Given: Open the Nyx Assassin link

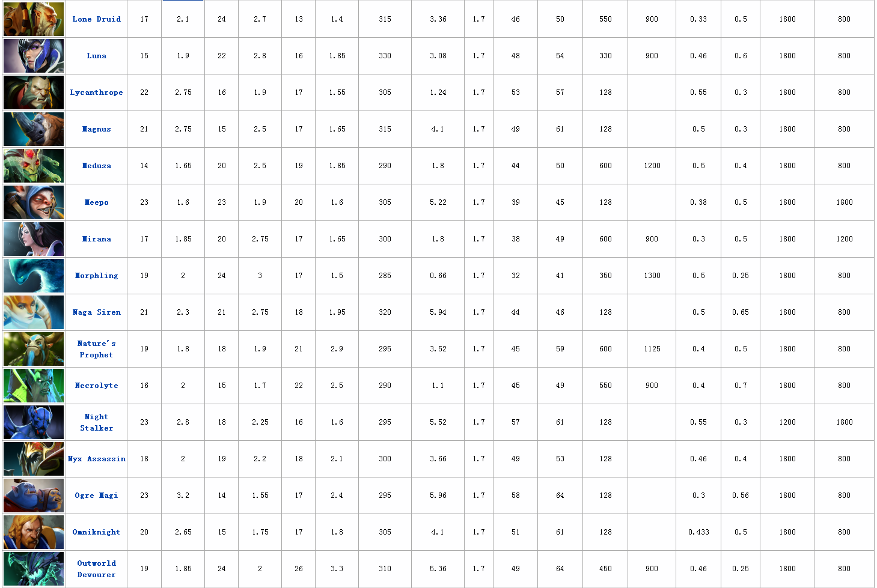Looking at the screenshot, I should pos(96,459).
